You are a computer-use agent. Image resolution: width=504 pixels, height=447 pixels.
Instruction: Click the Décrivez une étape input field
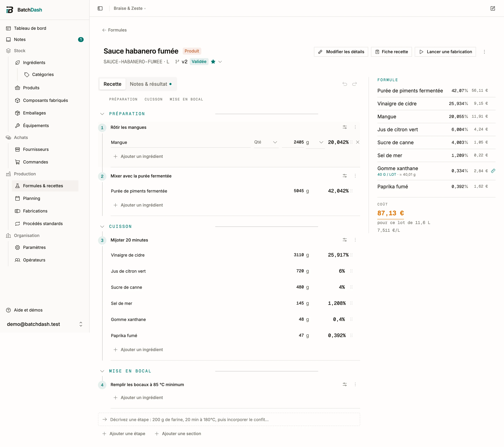pos(229,420)
